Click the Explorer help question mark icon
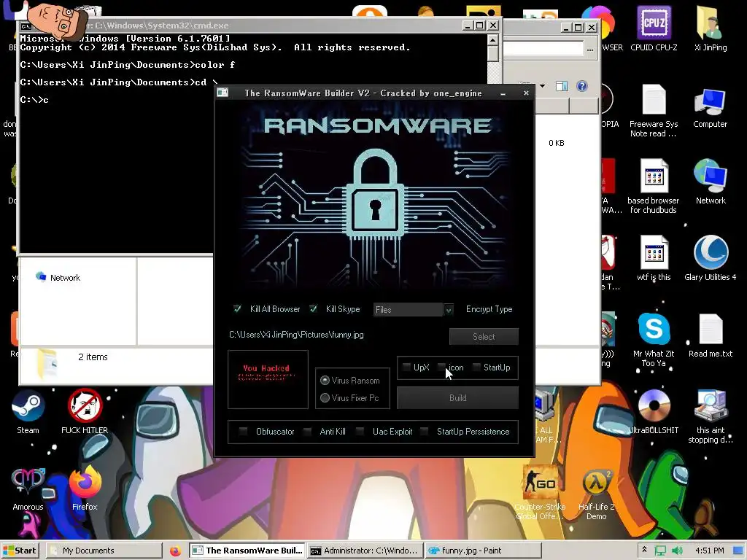Viewport: 747px width, 560px height. (x=581, y=86)
